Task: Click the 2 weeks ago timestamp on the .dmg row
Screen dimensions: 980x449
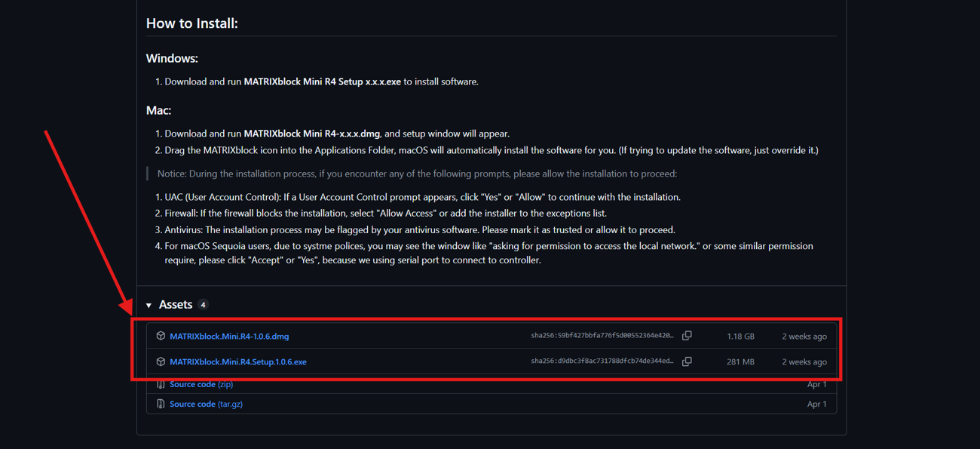Action: (x=804, y=337)
